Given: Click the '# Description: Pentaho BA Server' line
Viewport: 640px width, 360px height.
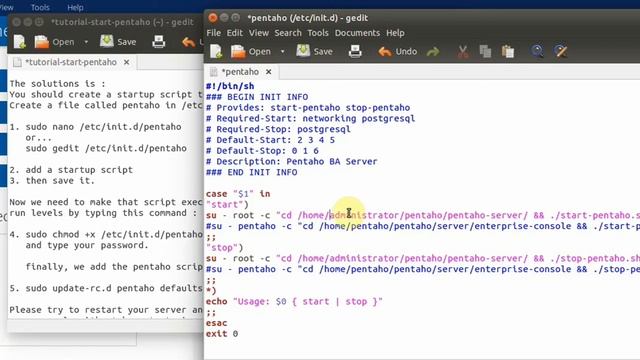Looking at the screenshot, I should pos(291,162).
